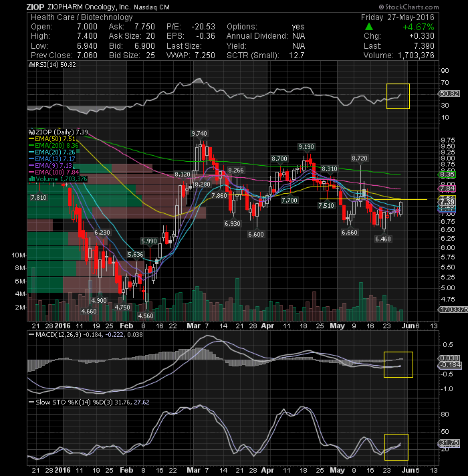Click the 6.230 price label

[x=102, y=233]
